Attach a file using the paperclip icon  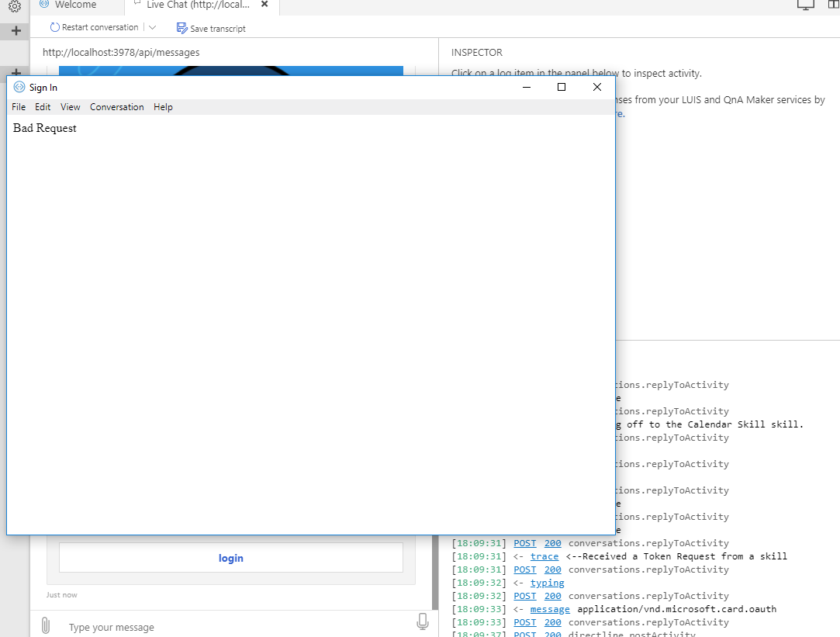coord(45,625)
